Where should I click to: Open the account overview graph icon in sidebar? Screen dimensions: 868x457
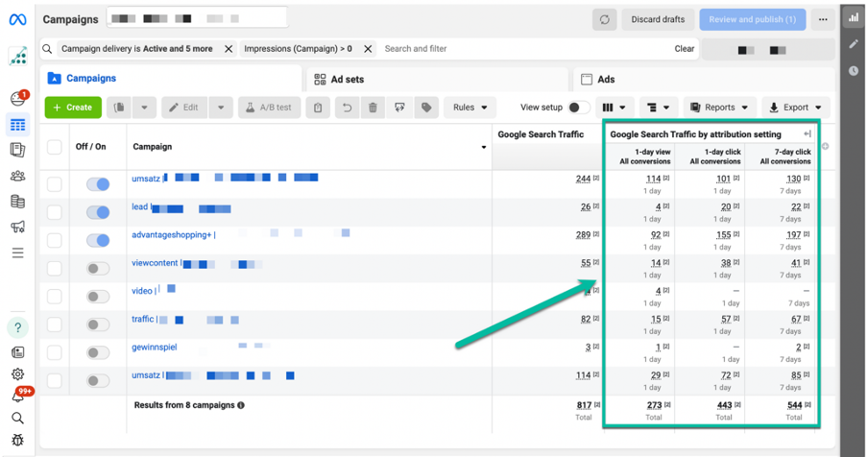tap(17, 57)
